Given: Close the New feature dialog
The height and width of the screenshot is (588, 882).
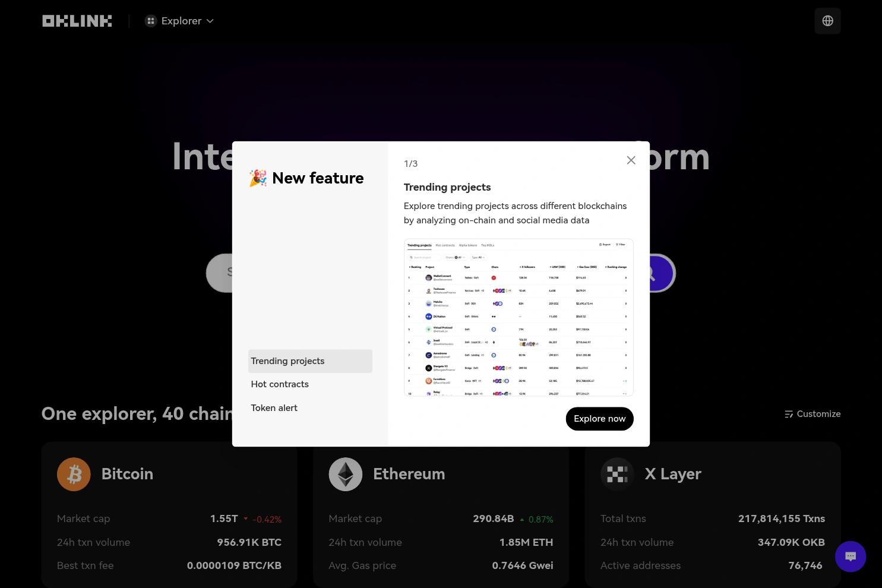Looking at the screenshot, I should pyautogui.click(x=631, y=160).
